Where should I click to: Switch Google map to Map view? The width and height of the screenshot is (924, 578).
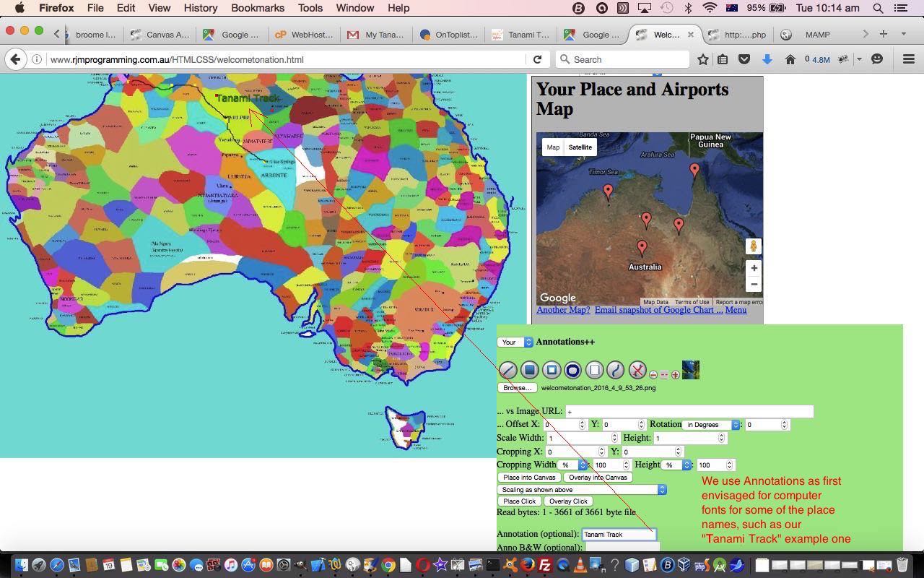(x=552, y=147)
